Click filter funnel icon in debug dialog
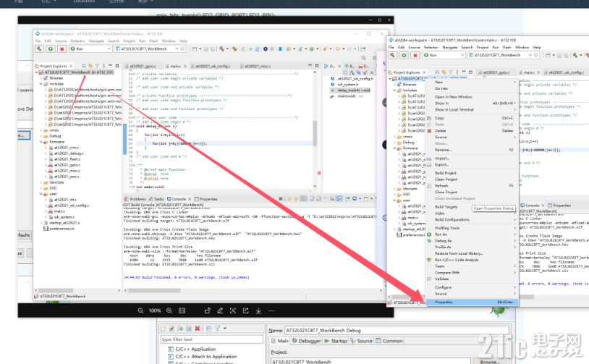589x364 pixels. 218,329
